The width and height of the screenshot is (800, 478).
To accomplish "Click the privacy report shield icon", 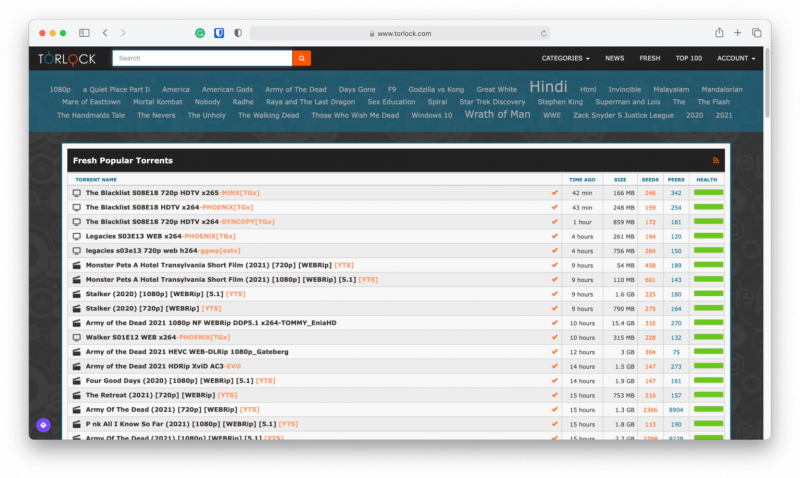I will [238, 33].
